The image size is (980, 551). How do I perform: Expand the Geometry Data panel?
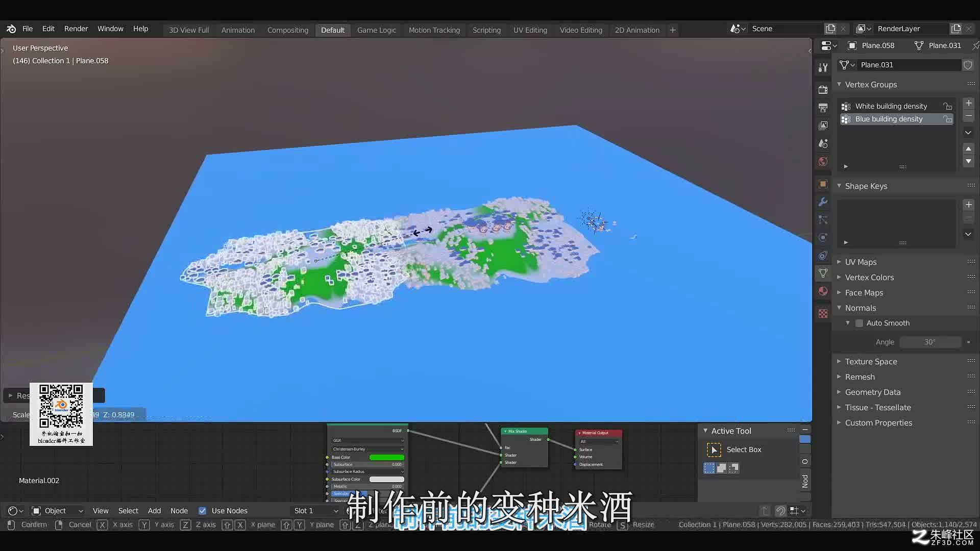tap(839, 392)
